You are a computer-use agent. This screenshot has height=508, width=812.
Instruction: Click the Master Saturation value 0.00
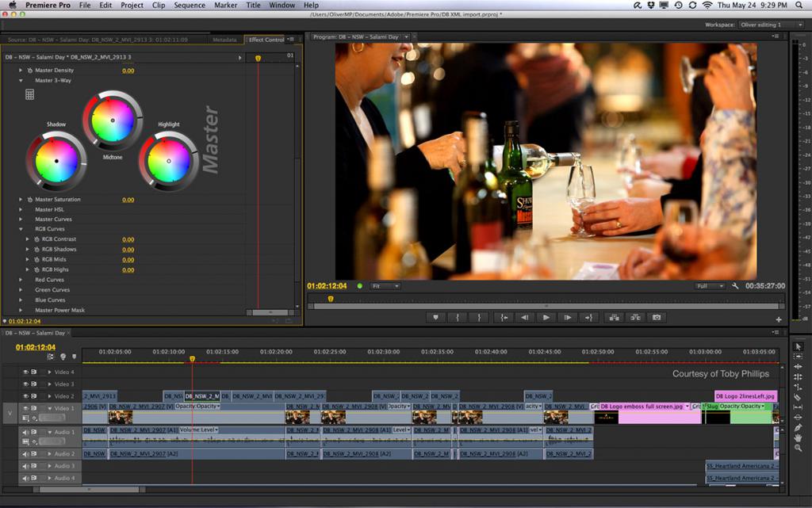128,200
